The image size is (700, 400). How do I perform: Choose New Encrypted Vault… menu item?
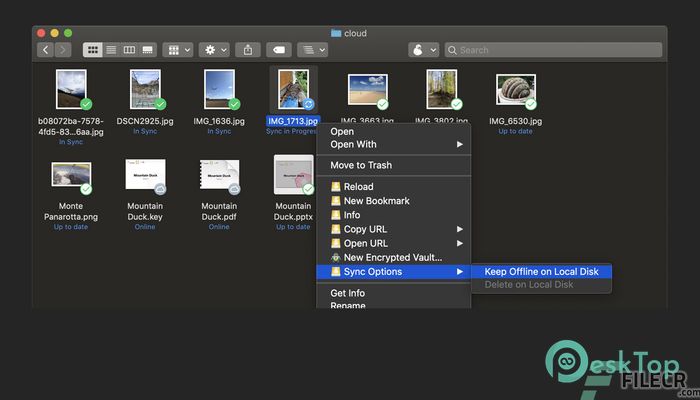[393, 258]
